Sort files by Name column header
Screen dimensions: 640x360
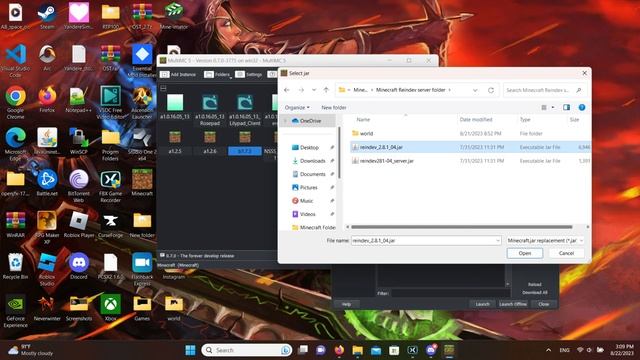pos(363,120)
